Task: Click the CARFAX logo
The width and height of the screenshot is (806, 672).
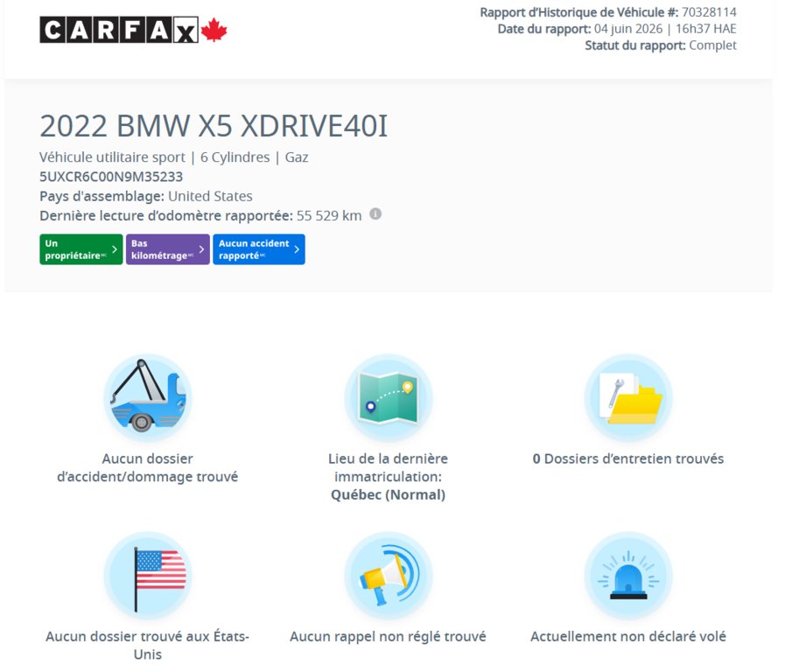Action: [134, 30]
